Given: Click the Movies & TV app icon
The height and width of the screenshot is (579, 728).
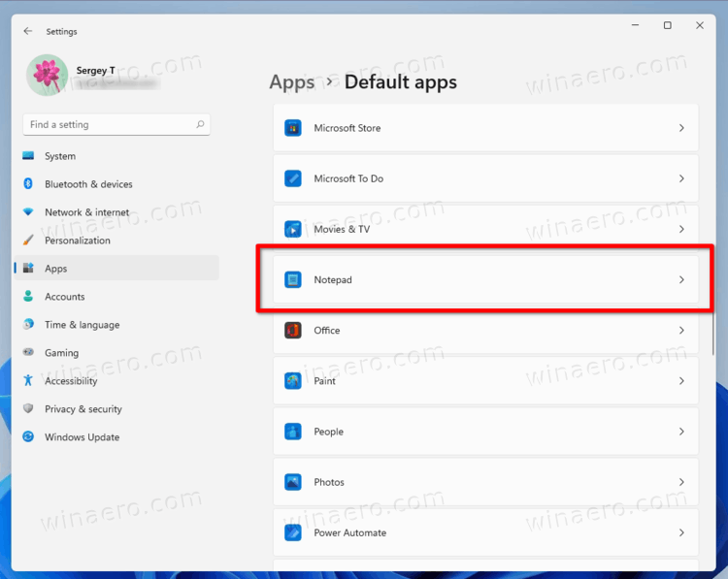Looking at the screenshot, I should pyautogui.click(x=293, y=229).
